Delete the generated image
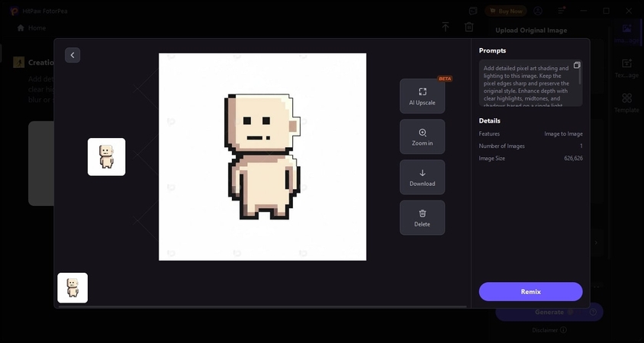Screen dimensions: 644x343 (x=422, y=217)
